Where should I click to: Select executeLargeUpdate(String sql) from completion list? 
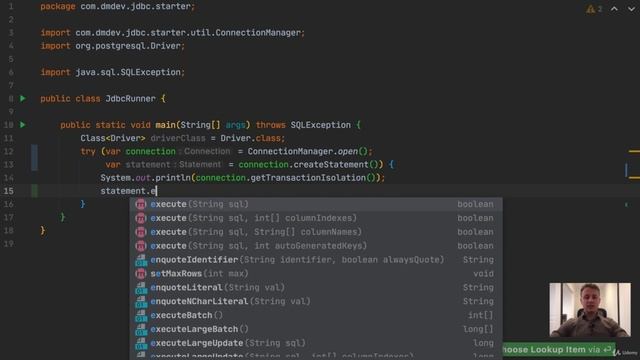pos(316,343)
